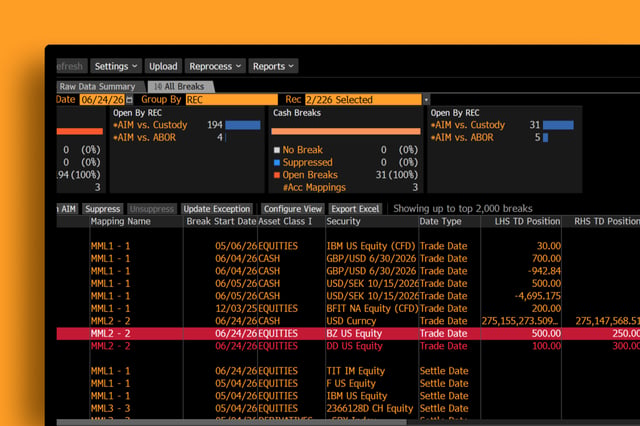The height and width of the screenshot is (426, 640).
Task: Click the Cash Breaks orange progress bar
Action: coord(346,131)
